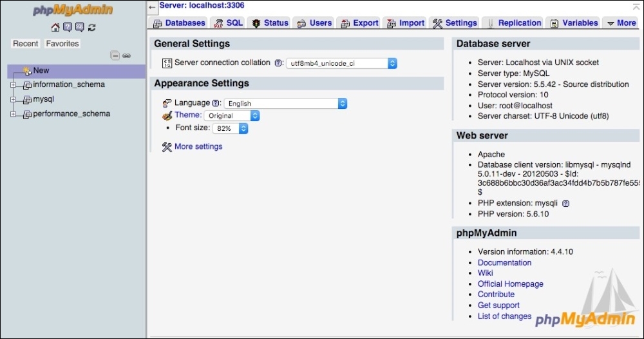Select performance_schema in the tree
The image size is (644, 339).
pyautogui.click(x=71, y=114)
